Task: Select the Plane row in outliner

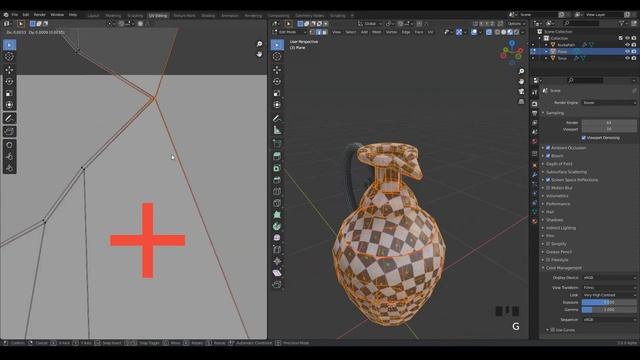Action: click(x=584, y=51)
